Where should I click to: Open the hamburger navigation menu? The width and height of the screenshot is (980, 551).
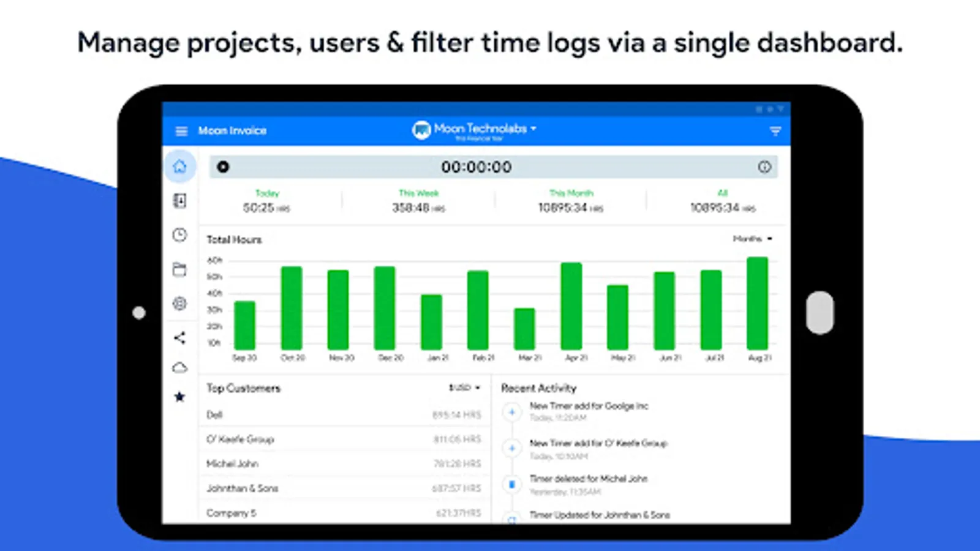(x=181, y=131)
